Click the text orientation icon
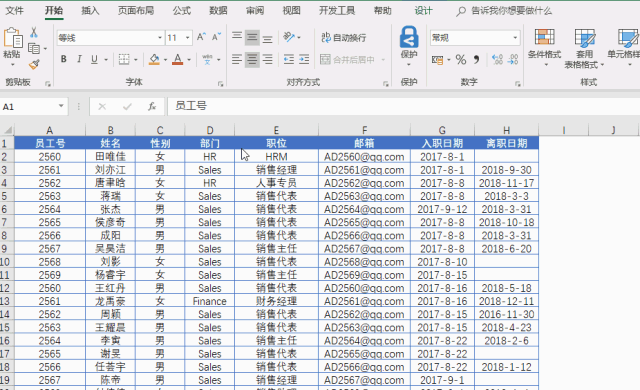The height and width of the screenshot is (390, 640). point(289,38)
